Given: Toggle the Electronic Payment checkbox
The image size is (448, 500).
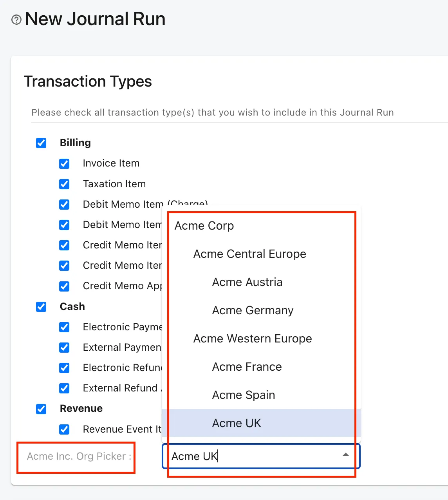Looking at the screenshot, I should coord(64,327).
